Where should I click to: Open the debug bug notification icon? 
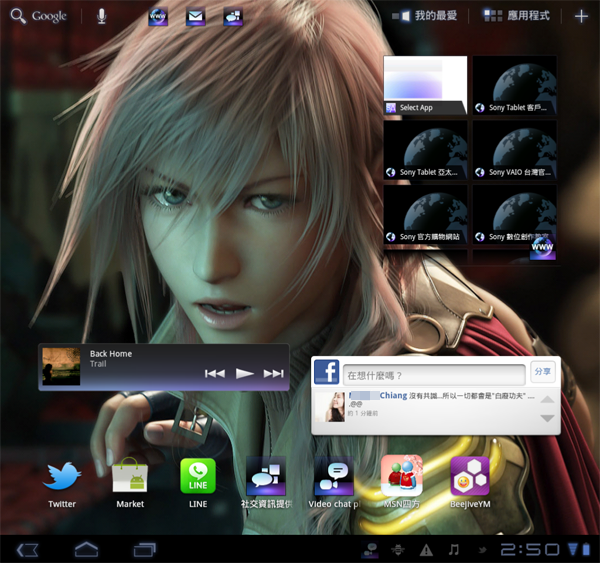[x=398, y=550]
